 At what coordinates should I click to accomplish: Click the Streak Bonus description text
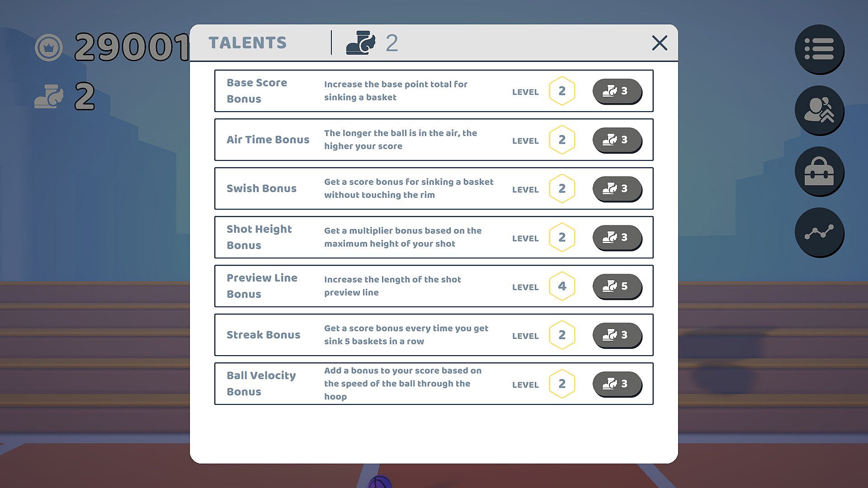(406, 335)
